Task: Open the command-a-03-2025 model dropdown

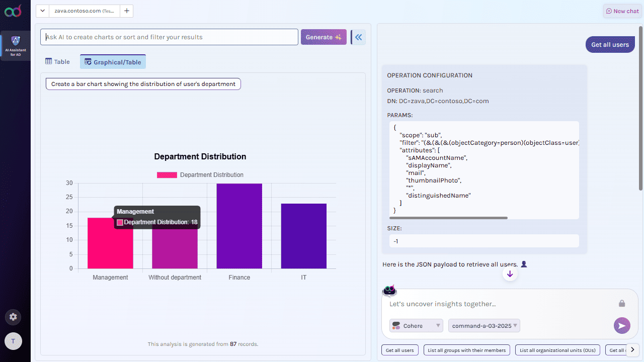Action: (484, 325)
